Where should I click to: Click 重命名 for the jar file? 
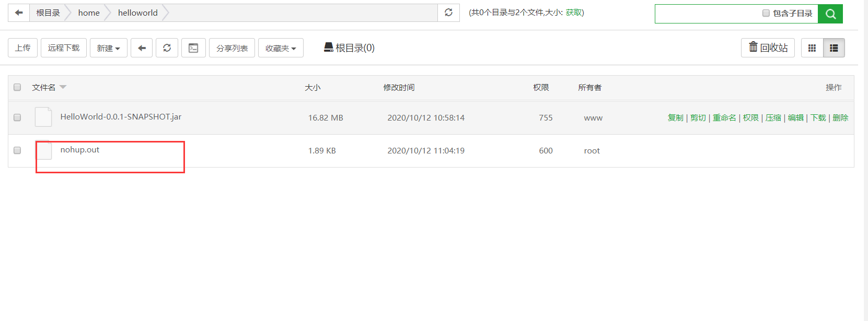724,118
